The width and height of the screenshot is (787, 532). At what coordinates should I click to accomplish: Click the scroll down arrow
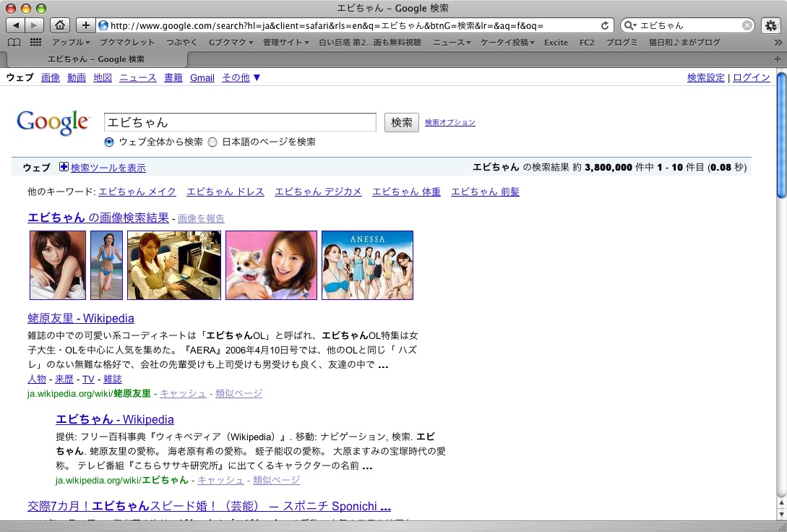[781, 515]
